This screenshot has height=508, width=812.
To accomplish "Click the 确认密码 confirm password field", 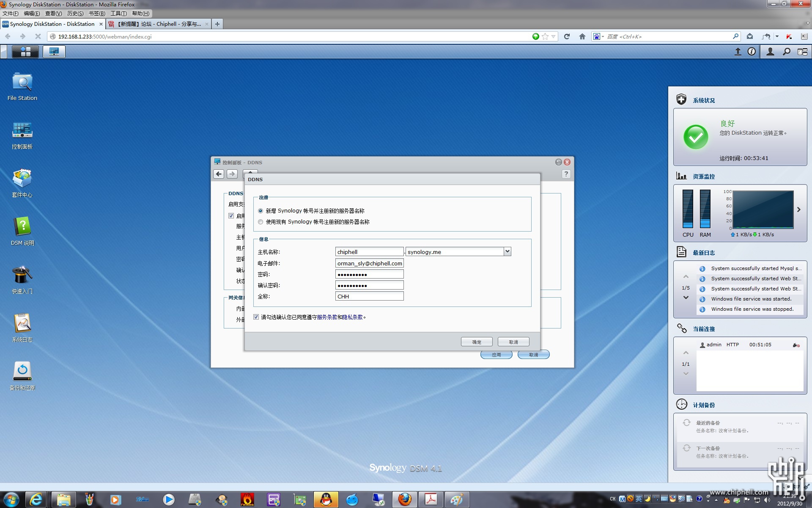I will (370, 285).
